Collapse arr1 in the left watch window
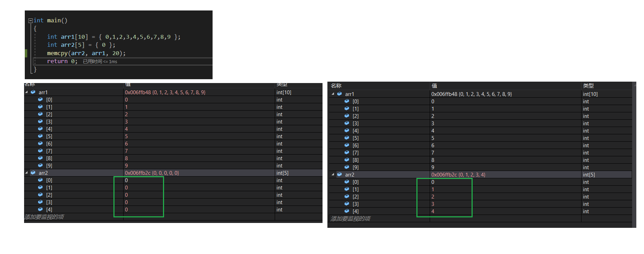This screenshot has height=254, width=644. (x=27, y=92)
